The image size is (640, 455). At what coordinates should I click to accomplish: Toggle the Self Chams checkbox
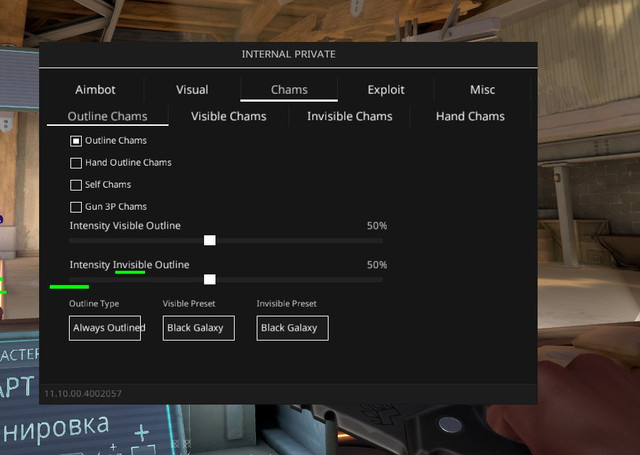click(76, 185)
